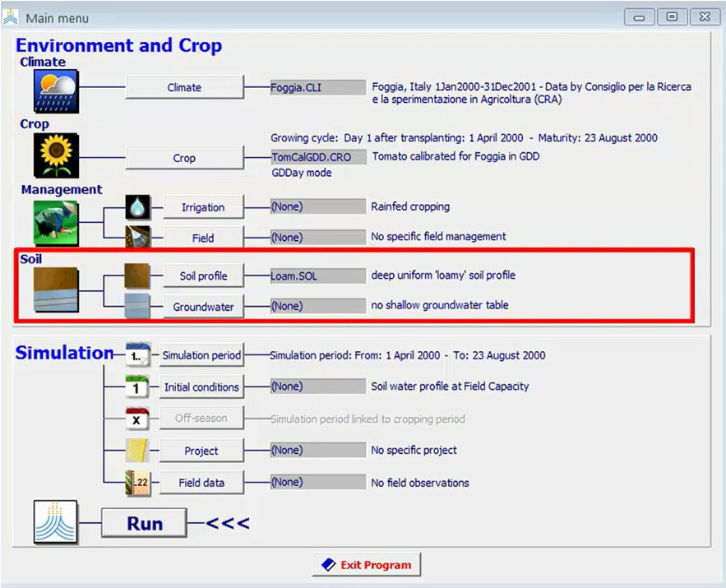Screen dimensions: 726x588
Task: Select the TomCalGDD.CRO crop file field
Action: 317,156
